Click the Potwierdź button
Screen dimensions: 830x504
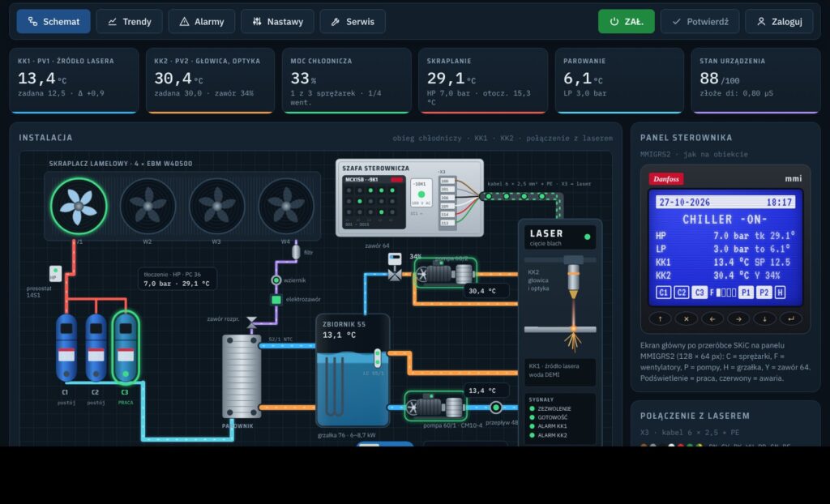coord(700,22)
